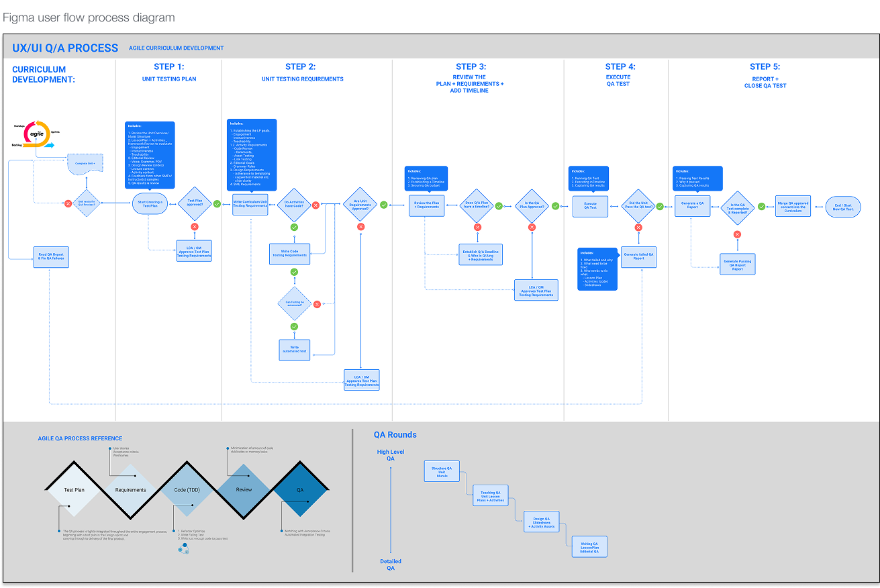Select the 'Structure QA Unit Murals' box
This screenshot has width=880, height=588.
[442, 471]
